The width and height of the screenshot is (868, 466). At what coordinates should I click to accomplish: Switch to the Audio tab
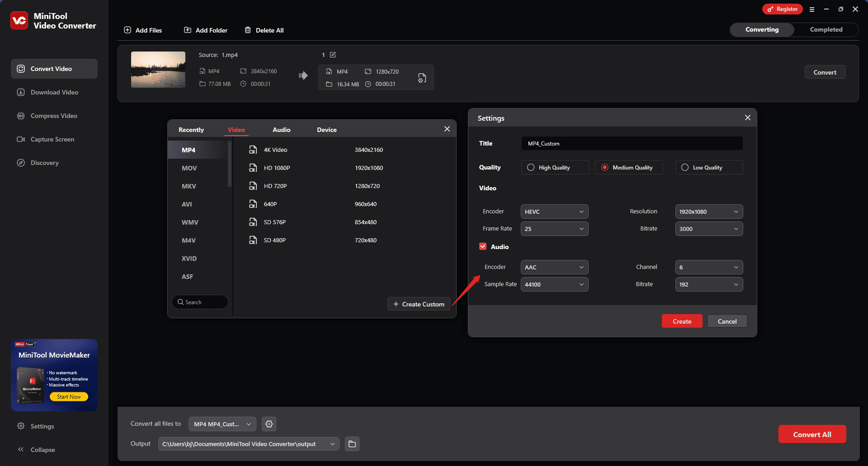(282, 130)
